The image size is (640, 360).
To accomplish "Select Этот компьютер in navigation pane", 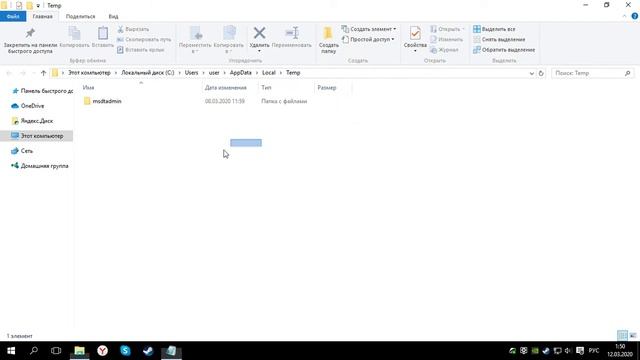I will 37,136.
